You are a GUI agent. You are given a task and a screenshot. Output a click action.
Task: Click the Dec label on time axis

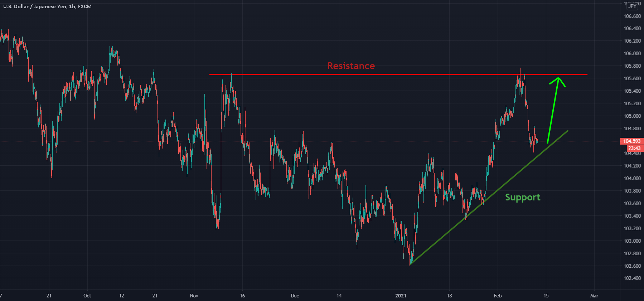coord(295,296)
